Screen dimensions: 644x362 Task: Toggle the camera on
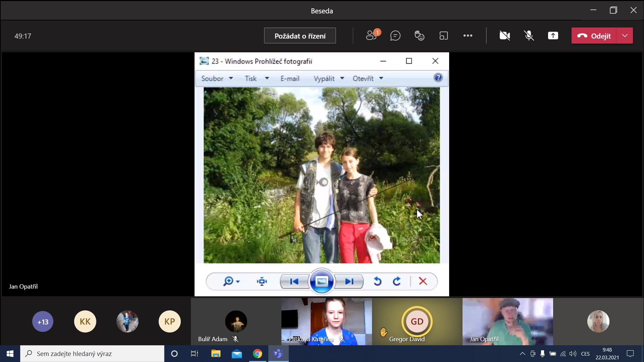click(x=504, y=36)
